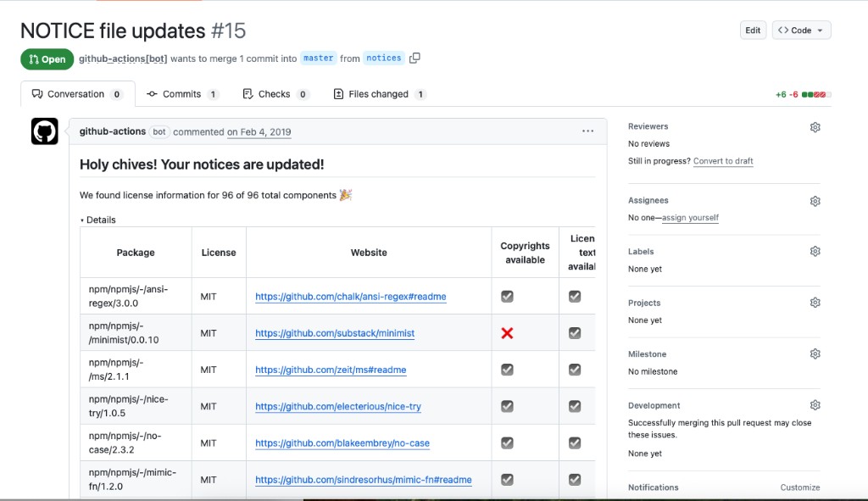The width and height of the screenshot is (868, 501).
Task: Open the Projects gear settings
Action: (x=815, y=303)
